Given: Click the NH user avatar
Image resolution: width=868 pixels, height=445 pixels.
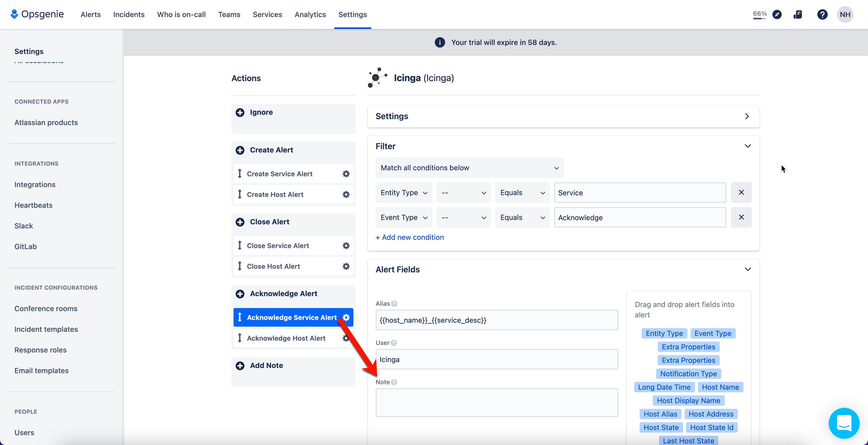Looking at the screenshot, I should (x=845, y=14).
